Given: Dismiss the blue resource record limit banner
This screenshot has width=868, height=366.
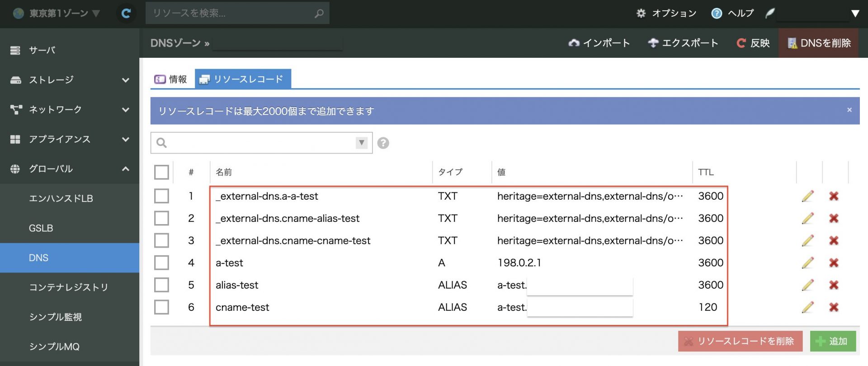Looking at the screenshot, I should tap(849, 110).
